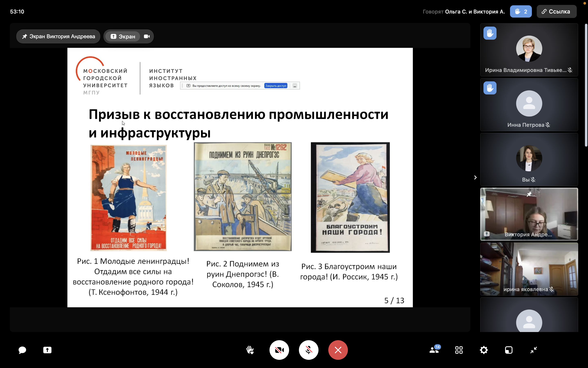
Task: Open settings gear icon
Action: coord(484,350)
